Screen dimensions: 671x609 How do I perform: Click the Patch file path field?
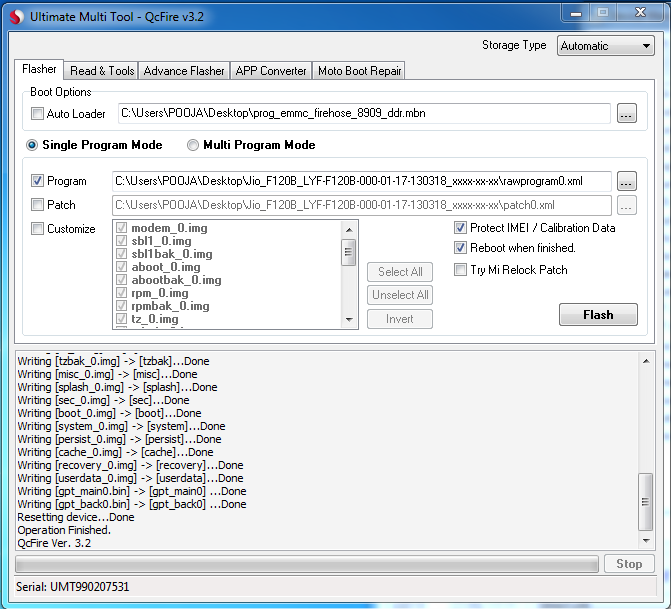pos(362,205)
